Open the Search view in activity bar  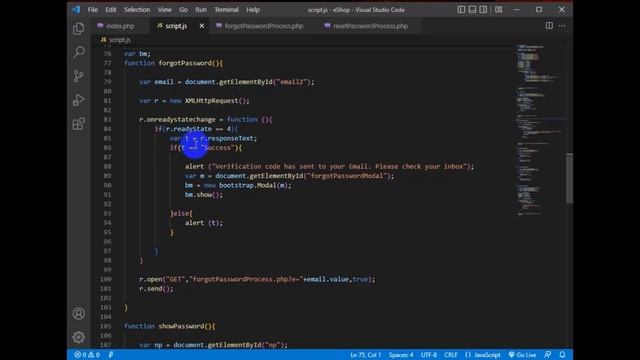click(78, 52)
